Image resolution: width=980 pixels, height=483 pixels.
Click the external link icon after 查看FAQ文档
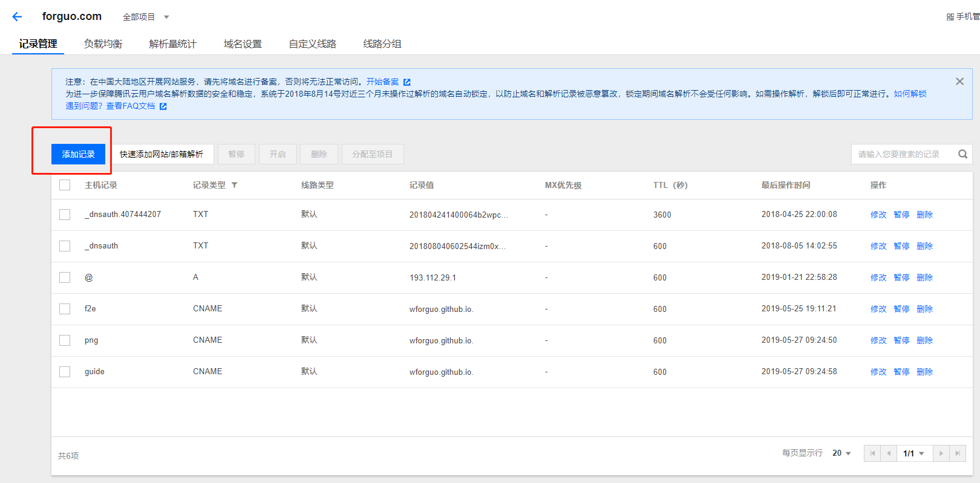pos(163,106)
